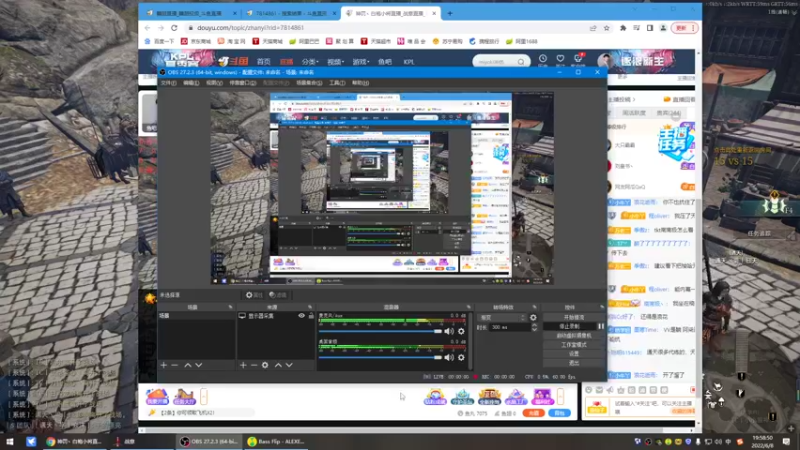Click transition duration 300 ms field

pyautogui.click(x=509, y=327)
